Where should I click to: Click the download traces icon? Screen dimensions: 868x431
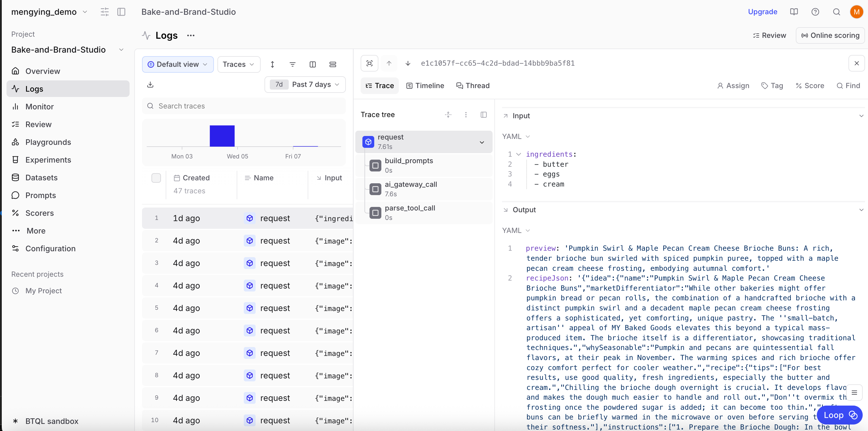(x=150, y=85)
